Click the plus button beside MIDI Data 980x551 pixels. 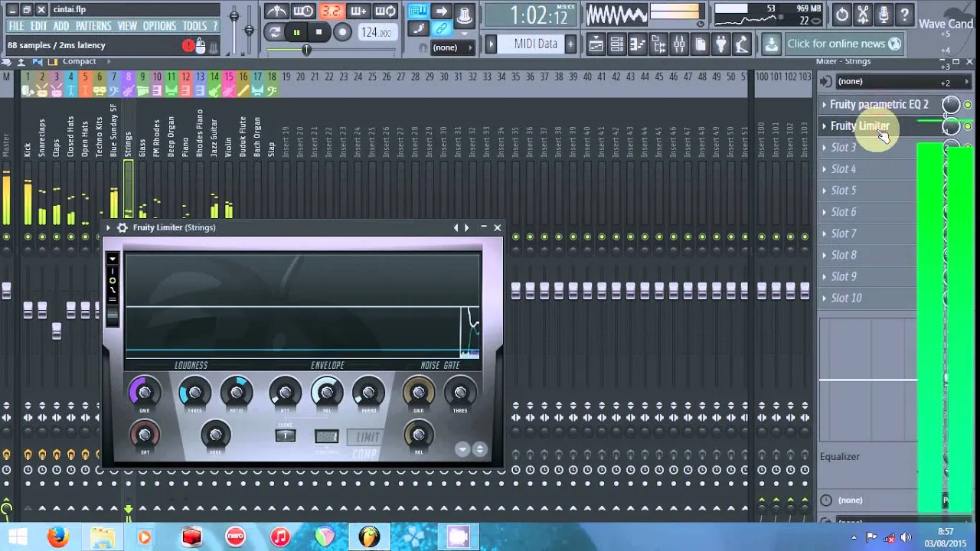tap(570, 44)
